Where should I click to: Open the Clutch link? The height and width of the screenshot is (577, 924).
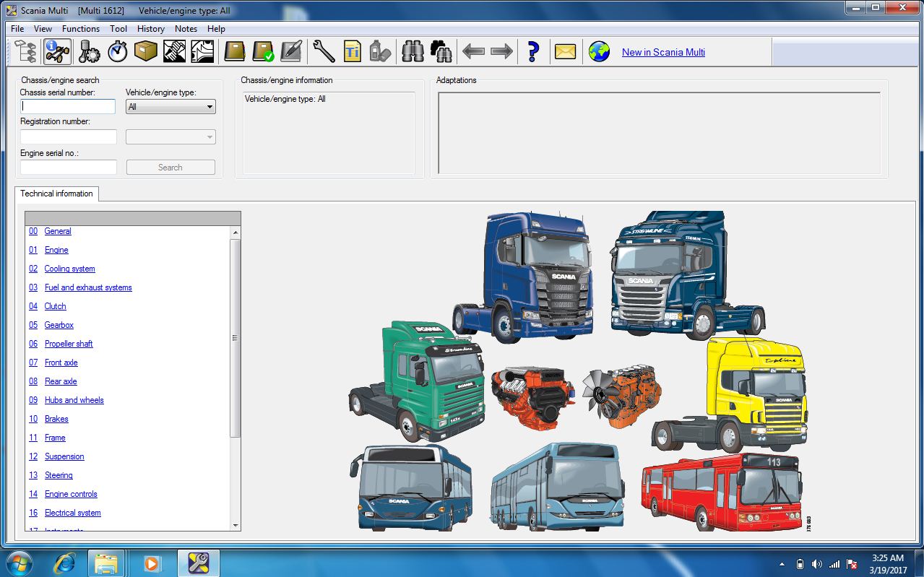[x=55, y=306]
